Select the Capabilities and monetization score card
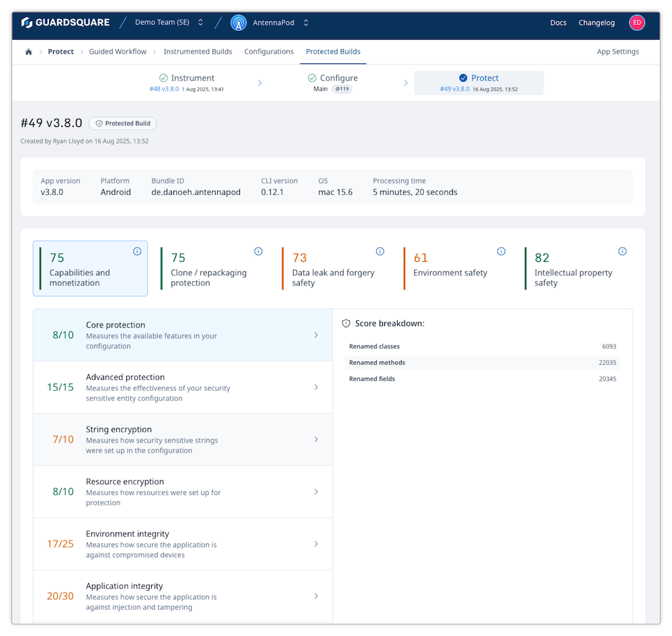 (x=90, y=267)
